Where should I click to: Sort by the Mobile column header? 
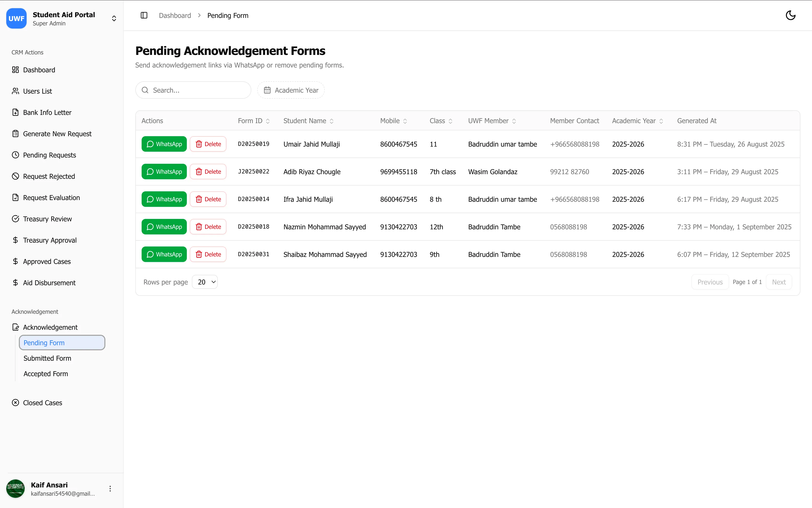coord(394,121)
